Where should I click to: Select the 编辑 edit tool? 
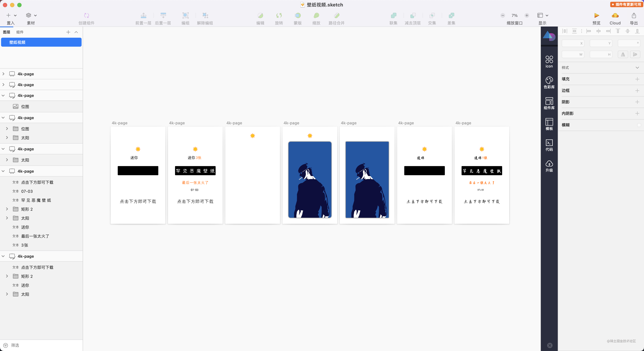click(260, 15)
